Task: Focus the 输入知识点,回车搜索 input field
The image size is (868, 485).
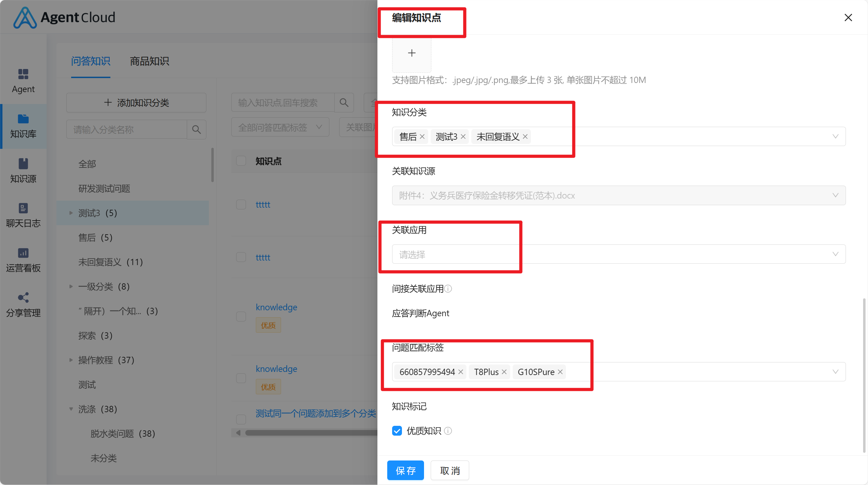Action: (x=283, y=103)
